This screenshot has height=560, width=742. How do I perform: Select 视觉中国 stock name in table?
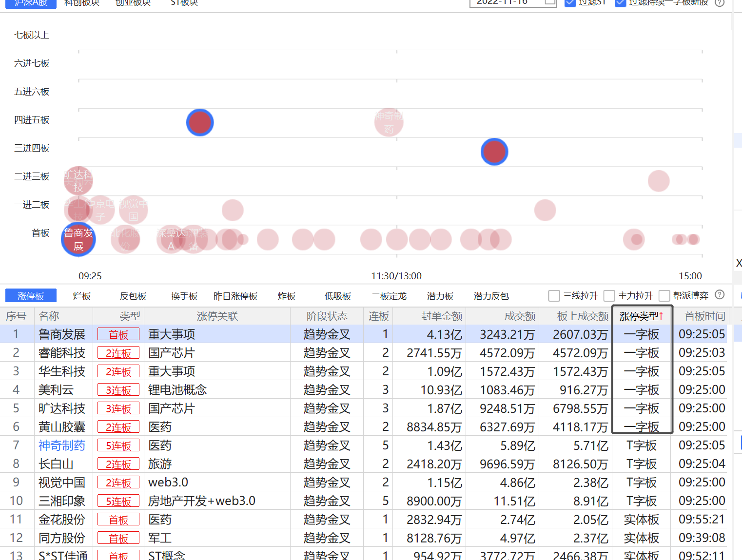(x=62, y=483)
